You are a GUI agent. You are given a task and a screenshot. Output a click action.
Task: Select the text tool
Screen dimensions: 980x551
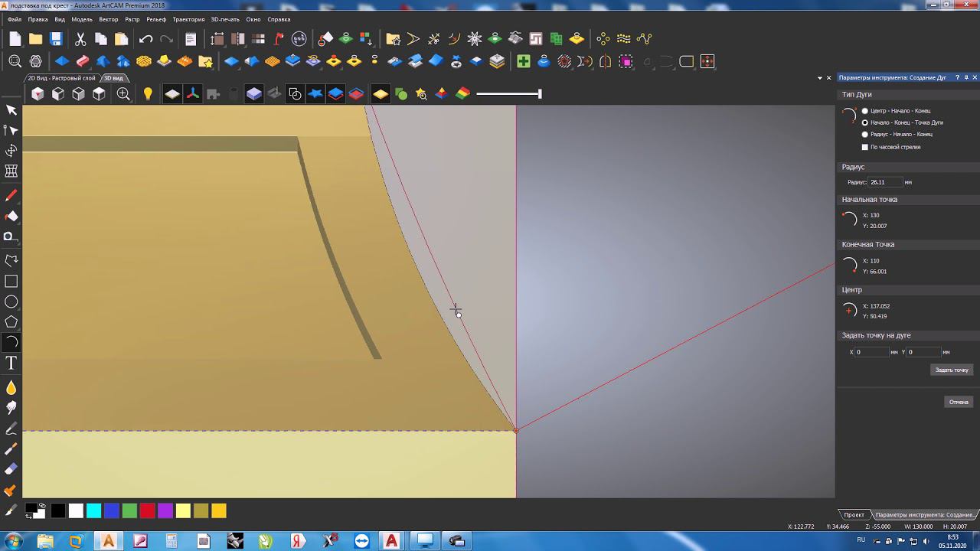pyautogui.click(x=11, y=363)
